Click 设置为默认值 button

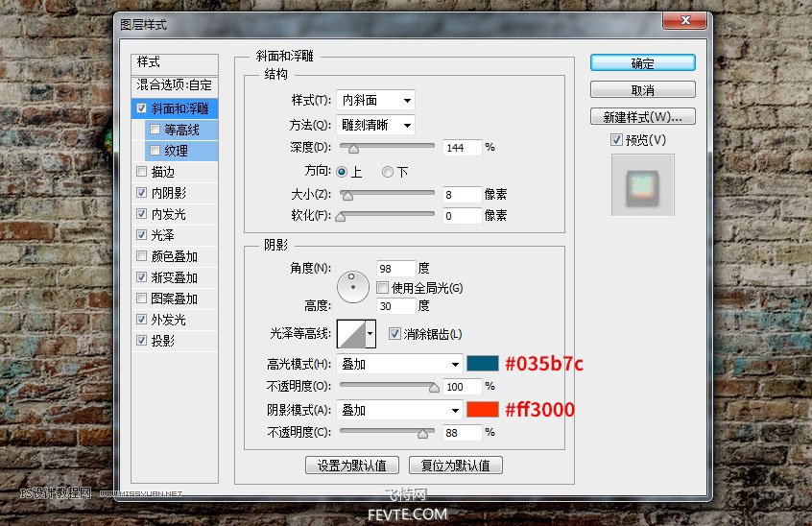[352, 466]
